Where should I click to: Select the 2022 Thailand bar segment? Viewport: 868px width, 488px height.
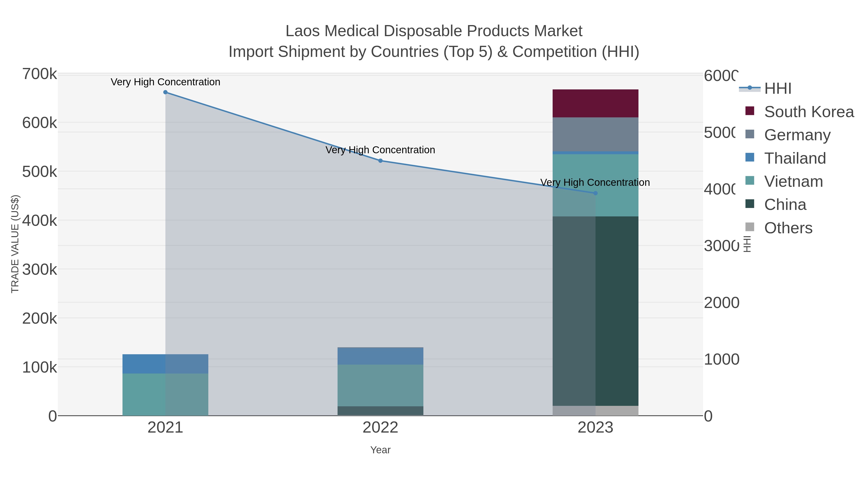click(380, 356)
